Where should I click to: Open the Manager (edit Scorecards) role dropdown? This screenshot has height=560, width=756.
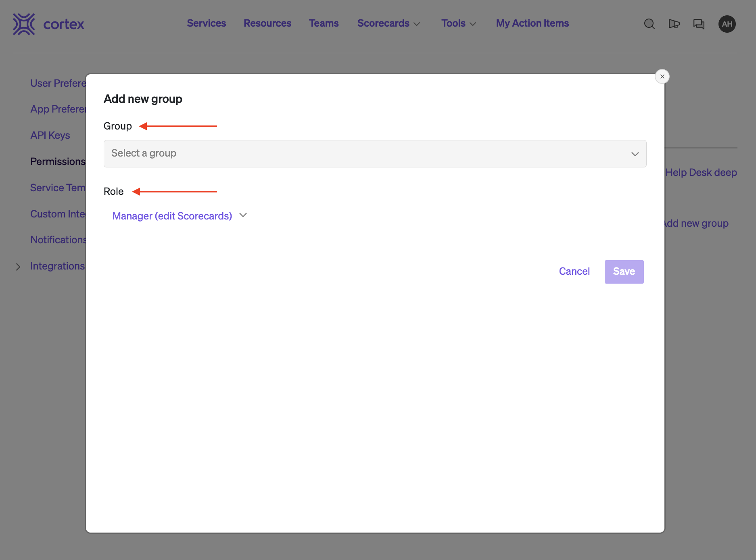pyautogui.click(x=180, y=216)
